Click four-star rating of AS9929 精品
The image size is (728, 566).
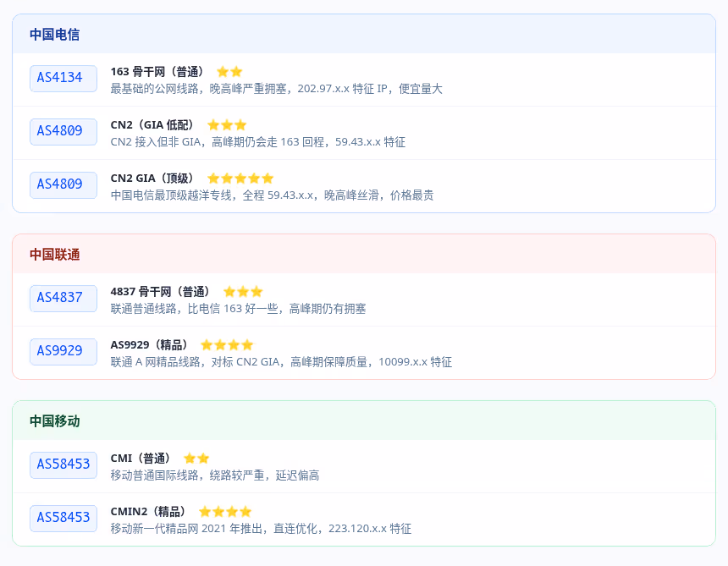click(227, 344)
